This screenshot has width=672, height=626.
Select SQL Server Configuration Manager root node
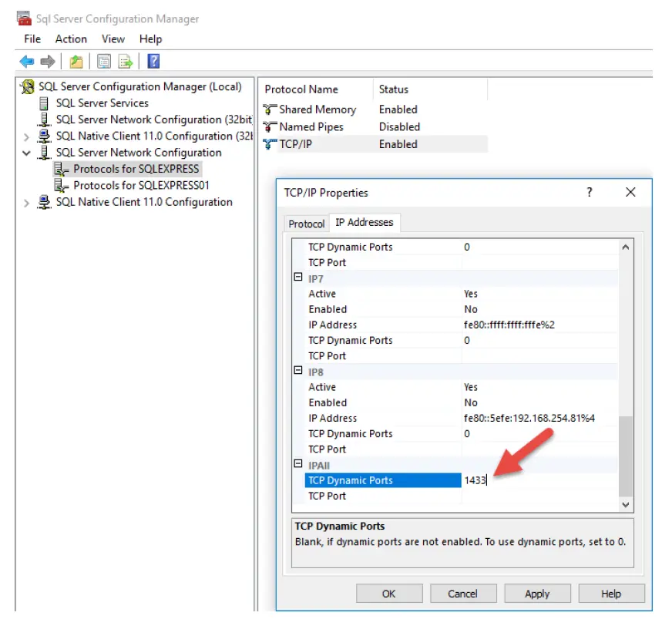(129, 86)
